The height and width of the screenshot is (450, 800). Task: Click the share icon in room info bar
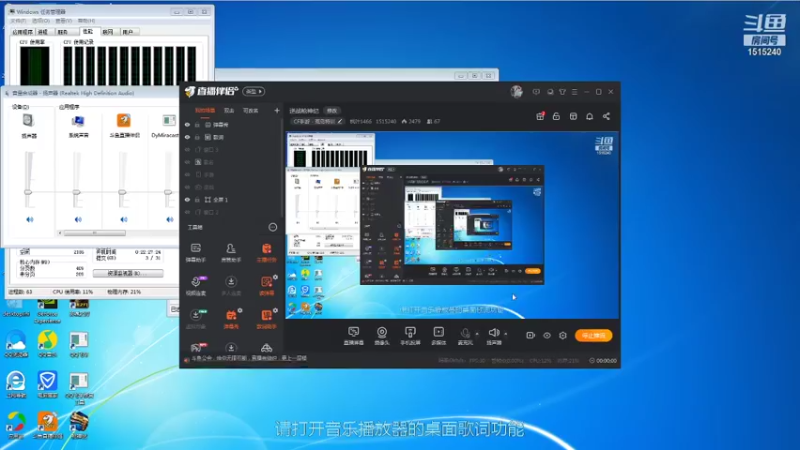(x=606, y=116)
